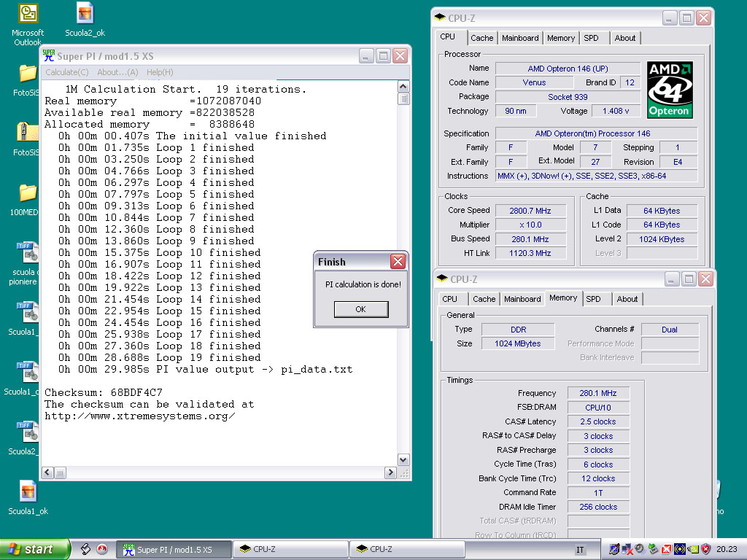Click the IT language indicator
Viewport: 747px width, 560px height.
click(580, 550)
